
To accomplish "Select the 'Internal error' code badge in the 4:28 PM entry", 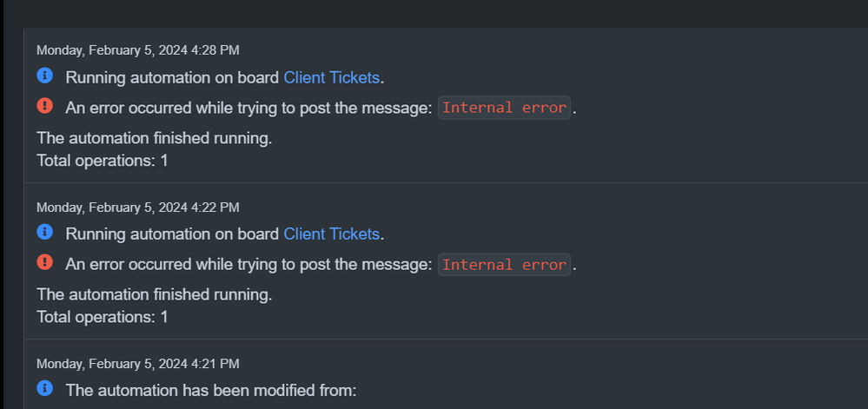I will (504, 108).
